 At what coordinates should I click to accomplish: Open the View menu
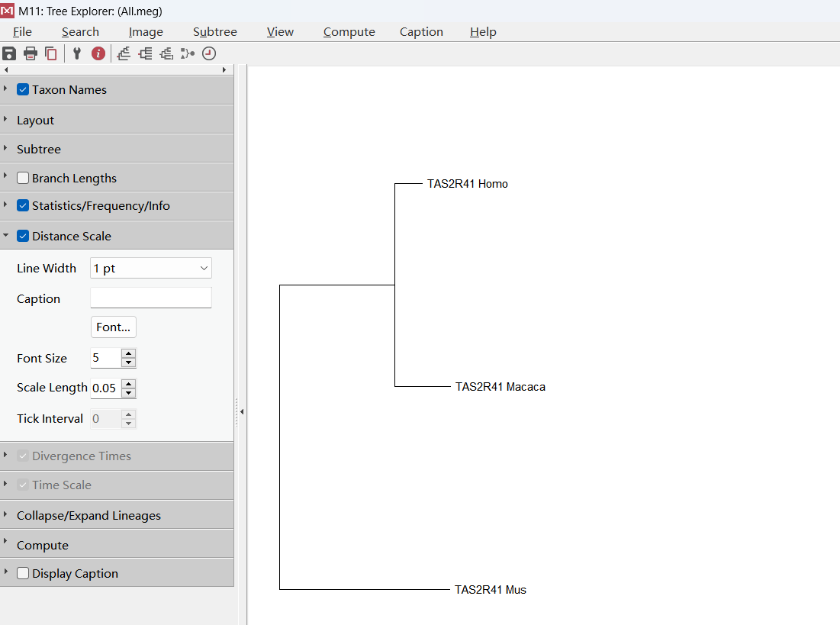tap(280, 31)
